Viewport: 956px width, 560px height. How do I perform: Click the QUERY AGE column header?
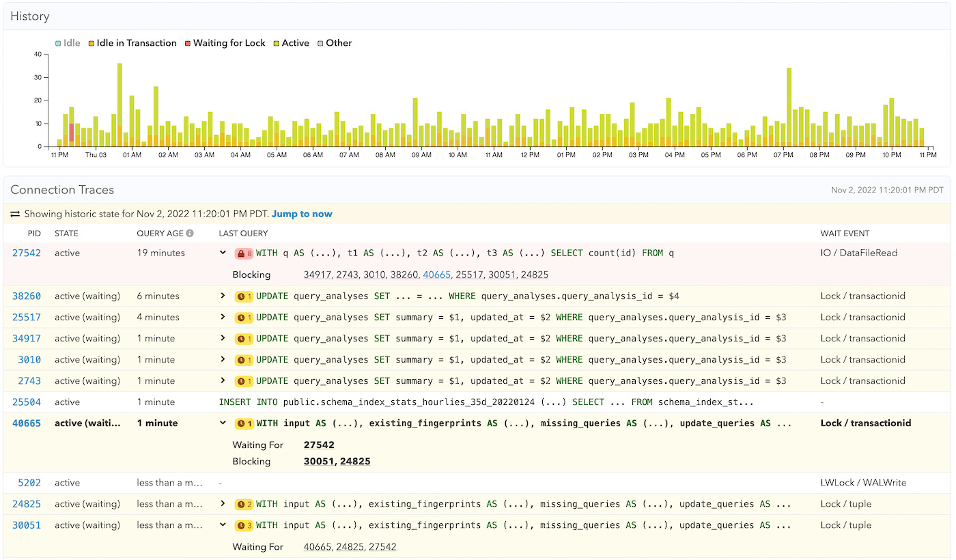pyautogui.click(x=160, y=233)
